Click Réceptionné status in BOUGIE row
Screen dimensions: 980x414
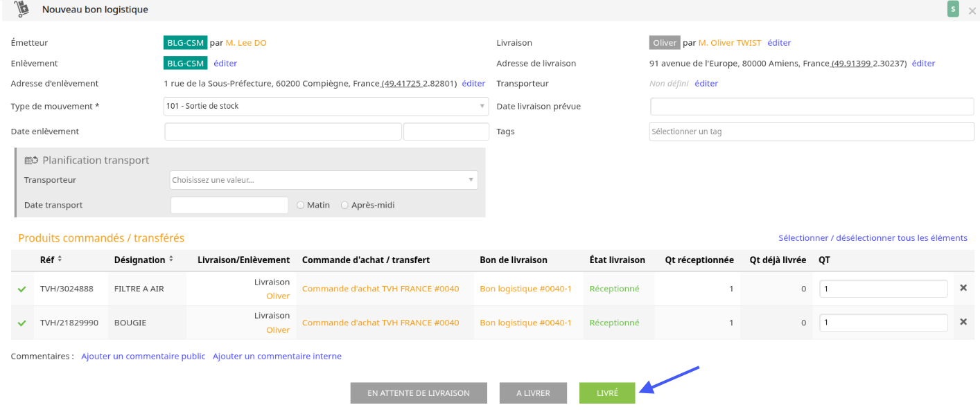(x=614, y=323)
